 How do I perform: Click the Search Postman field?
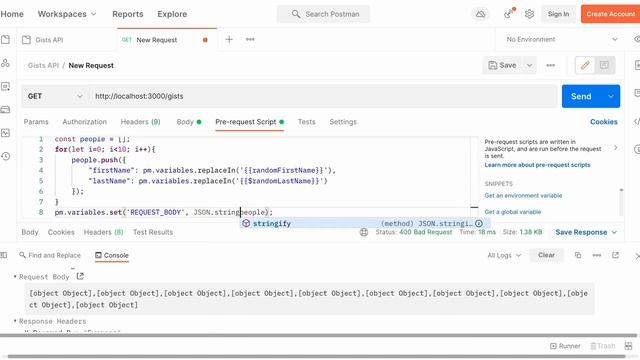[x=323, y=14]
